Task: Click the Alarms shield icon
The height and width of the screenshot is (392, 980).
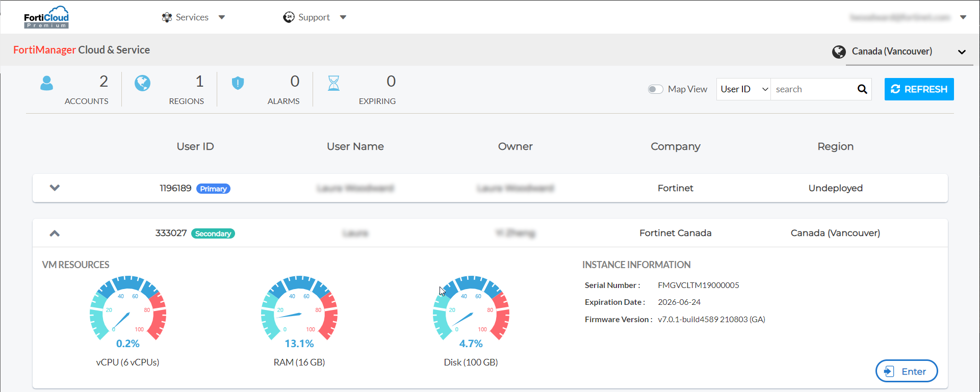Action: click(238, 83)
